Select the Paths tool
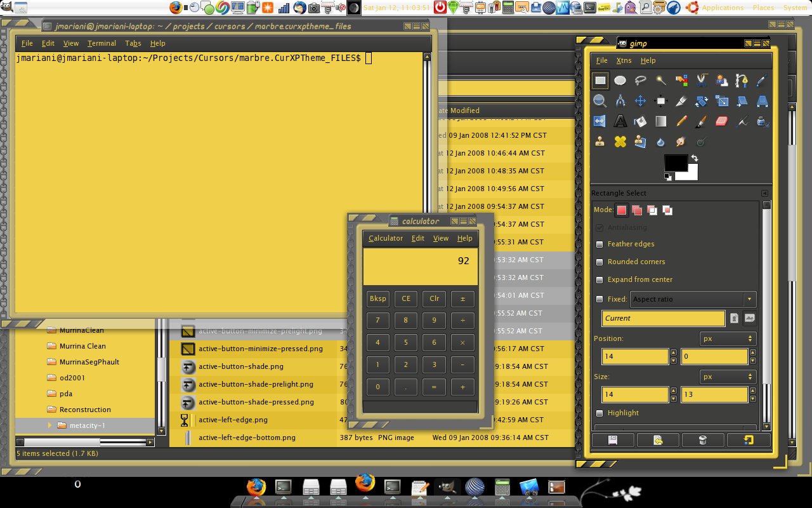Viewport: 812px width, 508px height. click(x=742, y=81)
